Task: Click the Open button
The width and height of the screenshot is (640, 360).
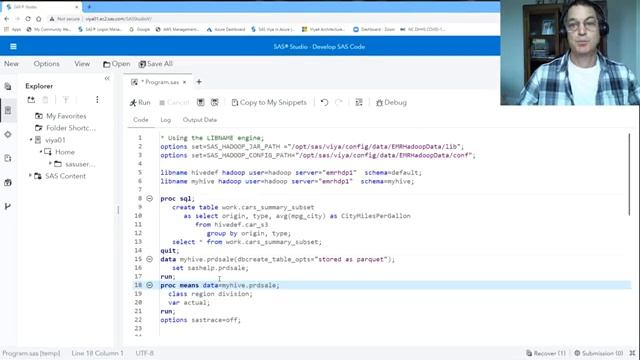Action: tap(117, 64)
